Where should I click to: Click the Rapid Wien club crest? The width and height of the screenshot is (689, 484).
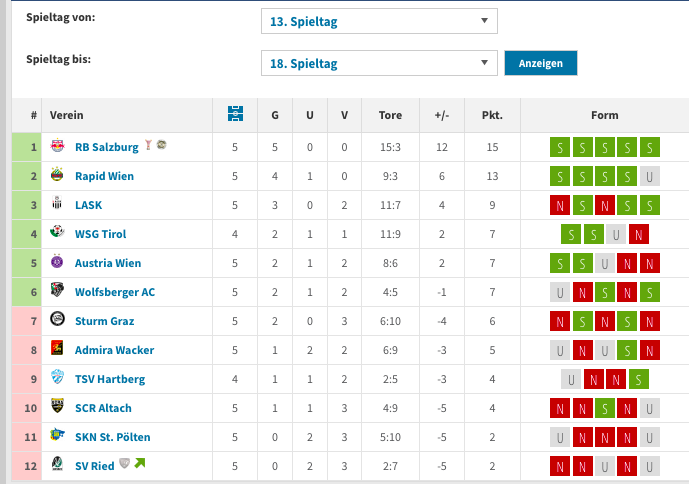tap(57, 175)
